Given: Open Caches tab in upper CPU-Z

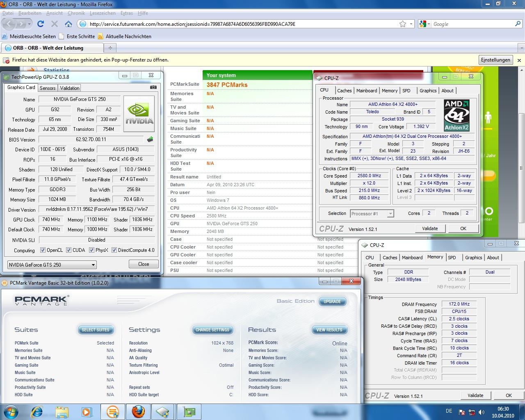Looking at the screenshot, I should point(345,91).
